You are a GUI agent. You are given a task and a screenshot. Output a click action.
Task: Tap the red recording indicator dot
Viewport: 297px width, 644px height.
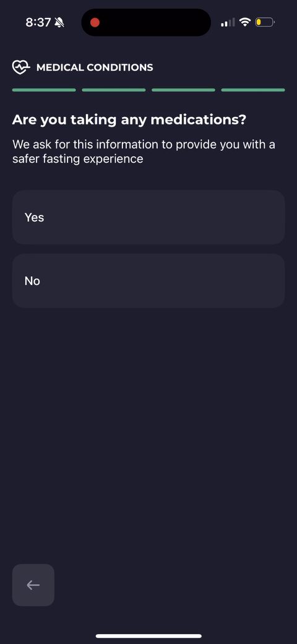95,22
